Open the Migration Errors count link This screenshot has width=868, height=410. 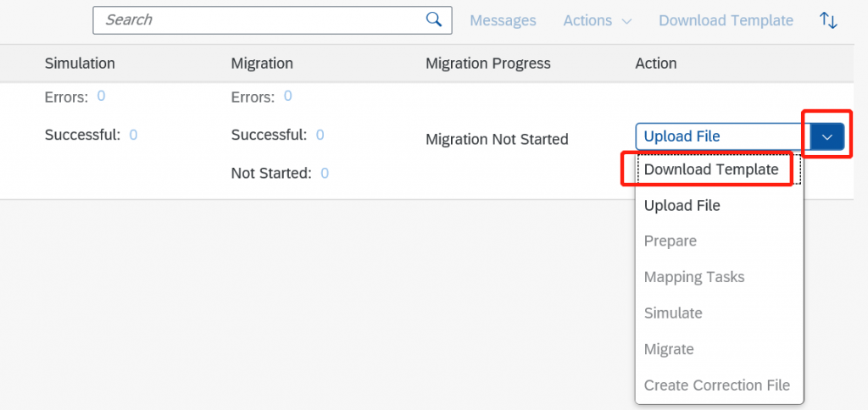[x=288, y=97]
